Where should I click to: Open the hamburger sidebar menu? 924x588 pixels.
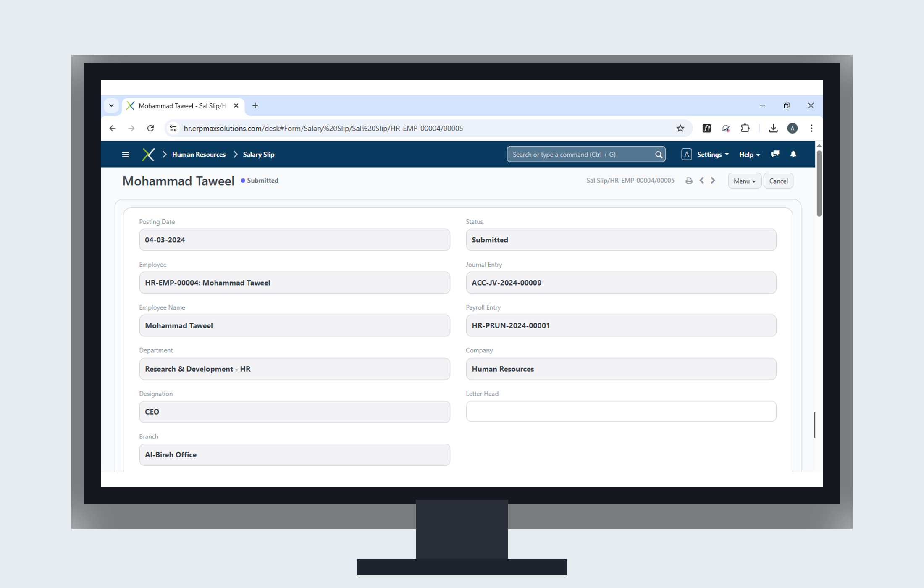pos(125,155)
